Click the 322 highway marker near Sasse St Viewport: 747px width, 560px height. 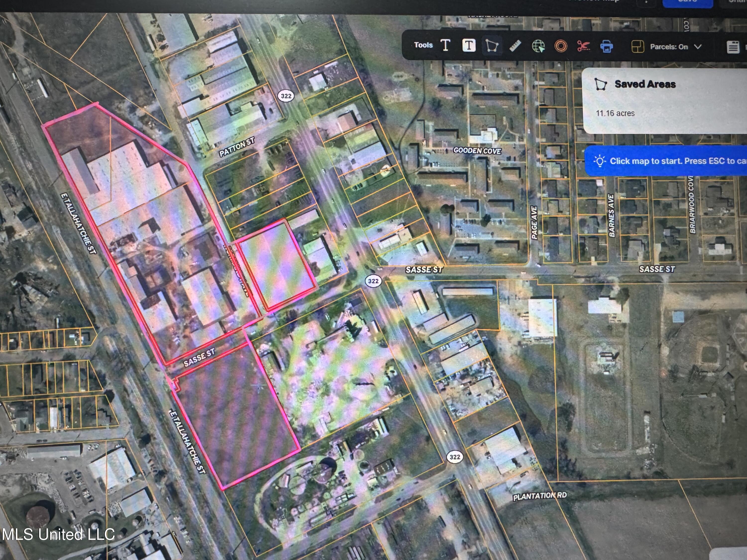coord(373,281)
